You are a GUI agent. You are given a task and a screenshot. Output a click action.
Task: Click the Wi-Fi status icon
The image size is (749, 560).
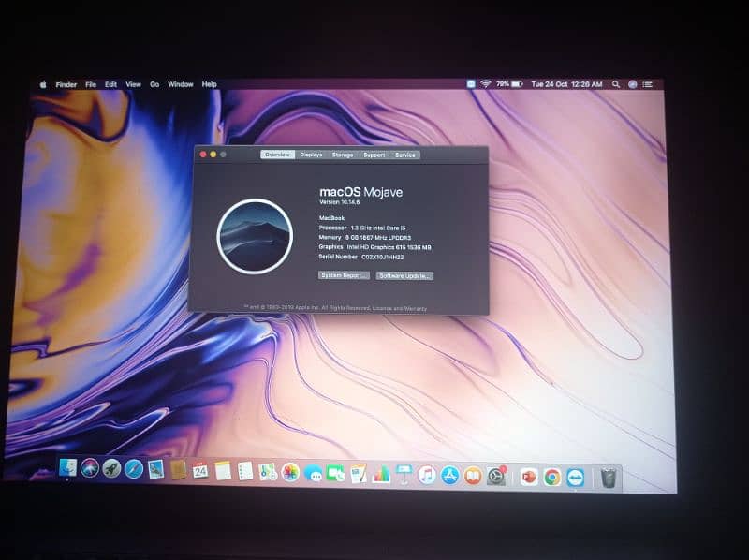pyautogui.click(x=486, y=84)
